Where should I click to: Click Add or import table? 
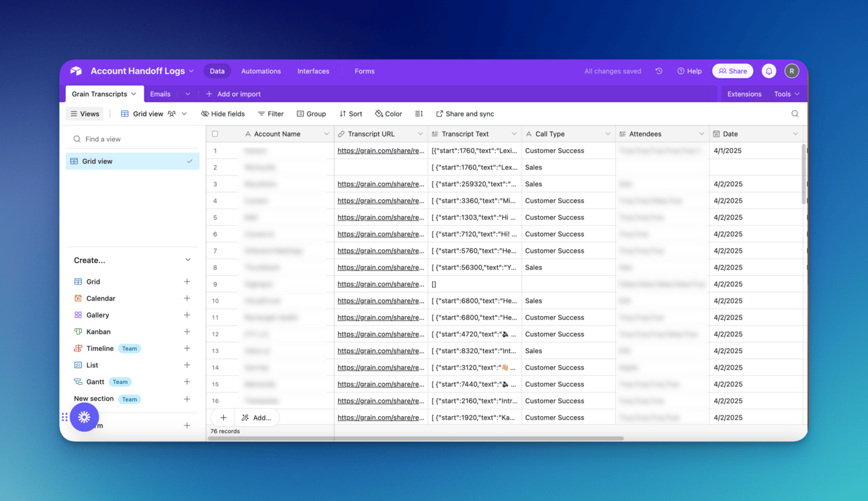click(x=233, y=94)
